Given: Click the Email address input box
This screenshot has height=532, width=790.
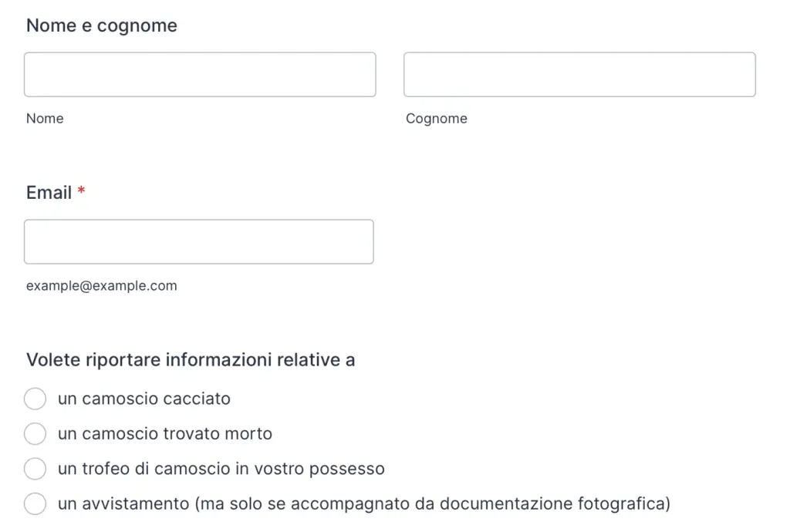Looking at the screenshot, I should (199, 242).
